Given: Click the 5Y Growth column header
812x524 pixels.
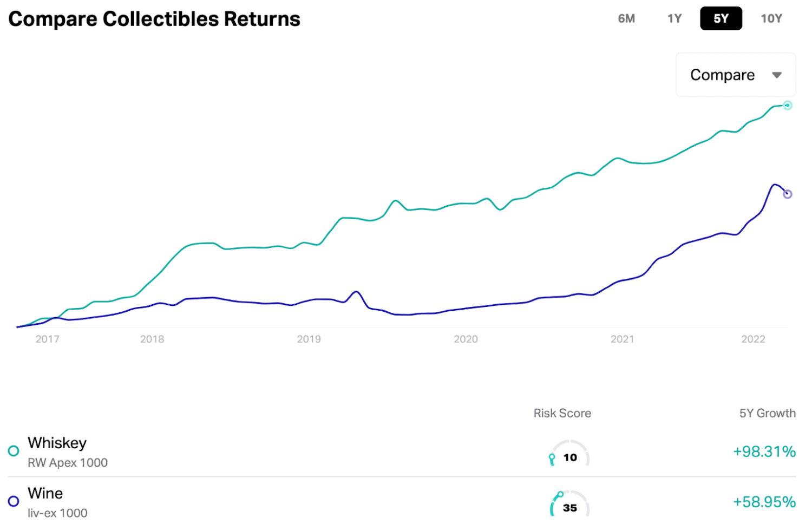Looking at the screenshot, I should [x=767, y=413].
